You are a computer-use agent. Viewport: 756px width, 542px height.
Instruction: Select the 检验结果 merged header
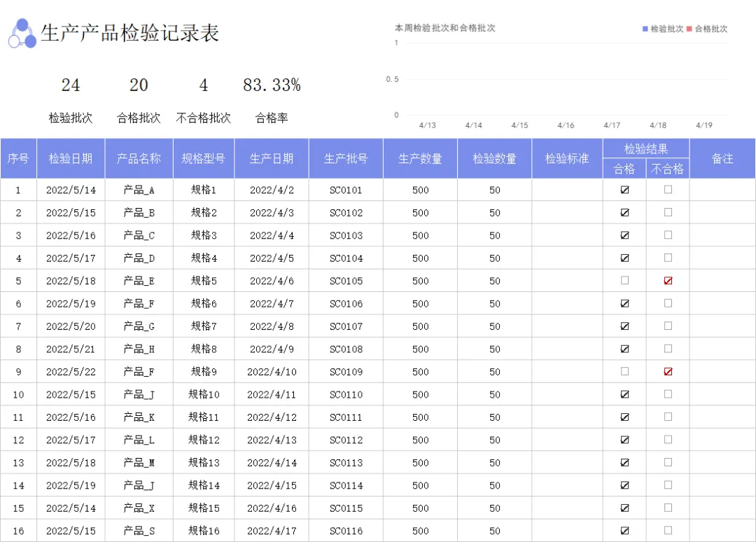(x=646, y=148)
